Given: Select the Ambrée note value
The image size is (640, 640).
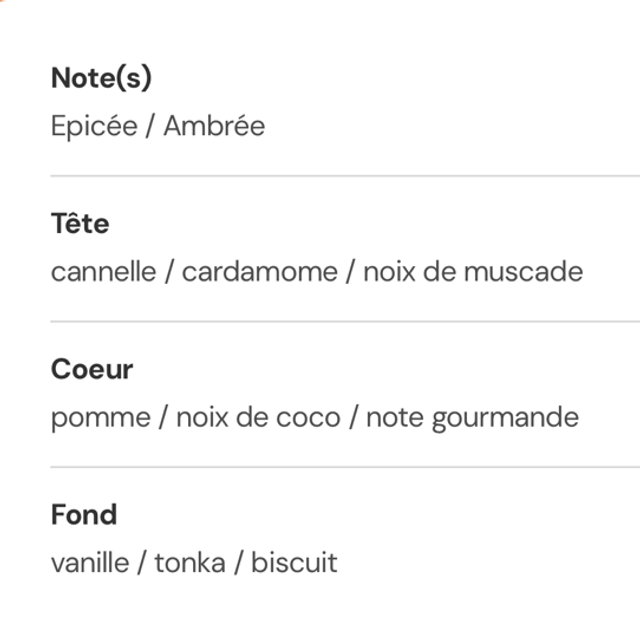Looking at the screenshot, I should click(214, 126).
